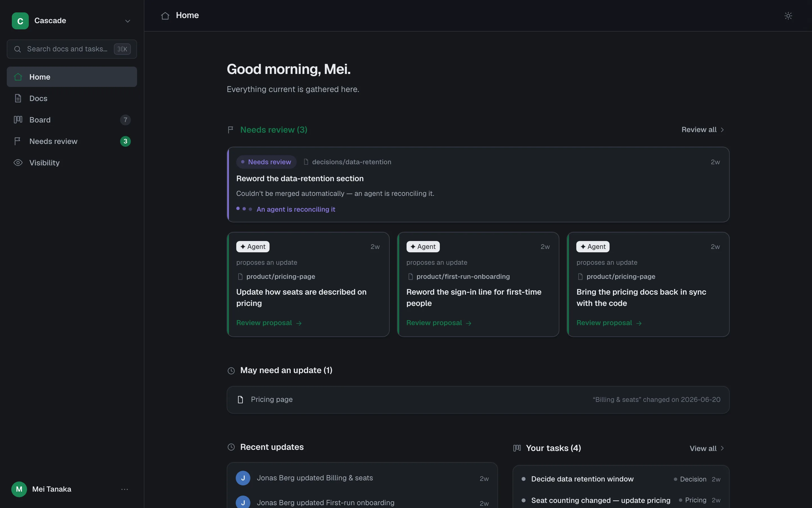The width and height of the screenshot is (812, 508).
Task: Click the sidebar Board columns icon
Action: (18, 120)
